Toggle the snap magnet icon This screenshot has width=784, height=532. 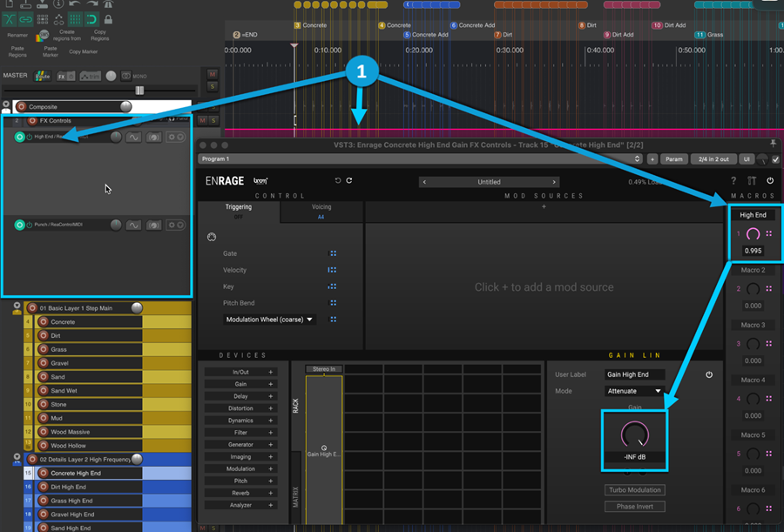pyautogui.click(x=91, y=19)
